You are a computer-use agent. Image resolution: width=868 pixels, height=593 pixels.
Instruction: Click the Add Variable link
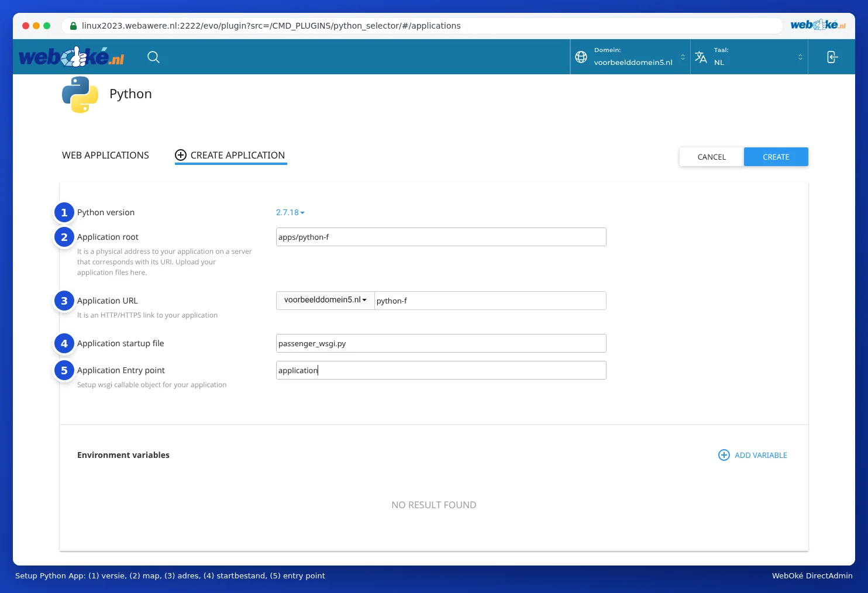[753, 455]
